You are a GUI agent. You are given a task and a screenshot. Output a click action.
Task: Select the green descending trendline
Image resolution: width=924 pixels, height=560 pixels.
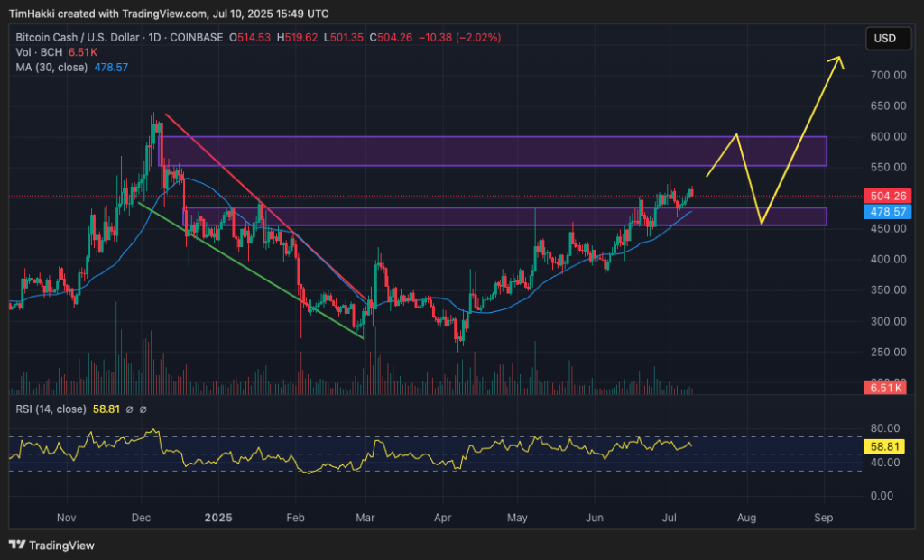[253, 271]
